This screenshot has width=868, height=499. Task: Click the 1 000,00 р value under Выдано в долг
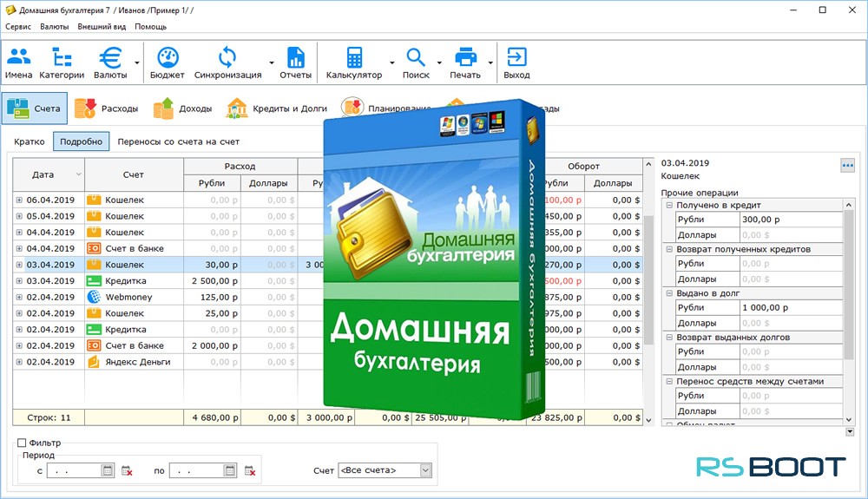pos(791,307)
